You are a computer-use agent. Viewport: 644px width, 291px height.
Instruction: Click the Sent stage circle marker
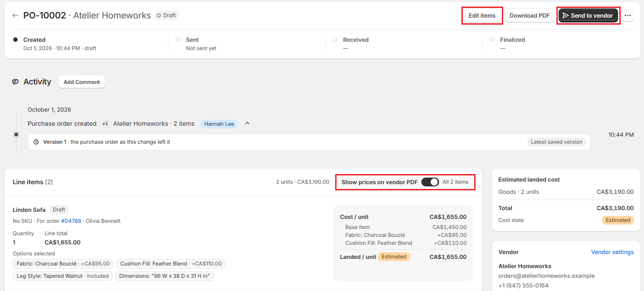pyautogui.click(x=178, y=40)
